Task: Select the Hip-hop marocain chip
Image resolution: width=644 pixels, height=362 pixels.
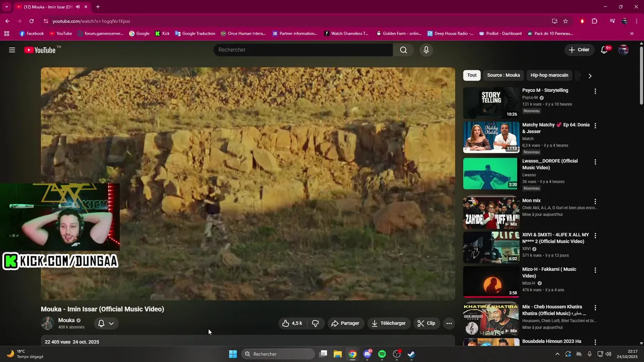Action: 549,75
